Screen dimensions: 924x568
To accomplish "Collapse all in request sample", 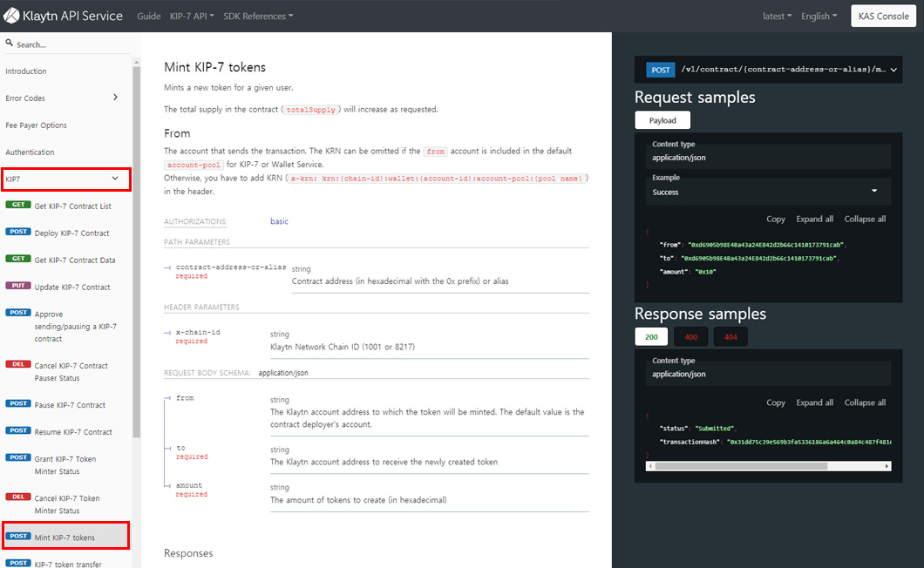I will (865, 220).
